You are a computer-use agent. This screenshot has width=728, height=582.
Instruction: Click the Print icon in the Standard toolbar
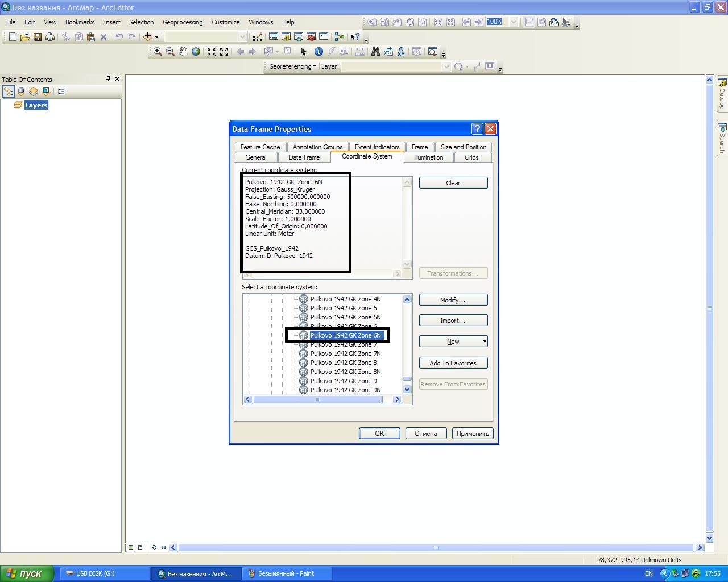[50, 37]
